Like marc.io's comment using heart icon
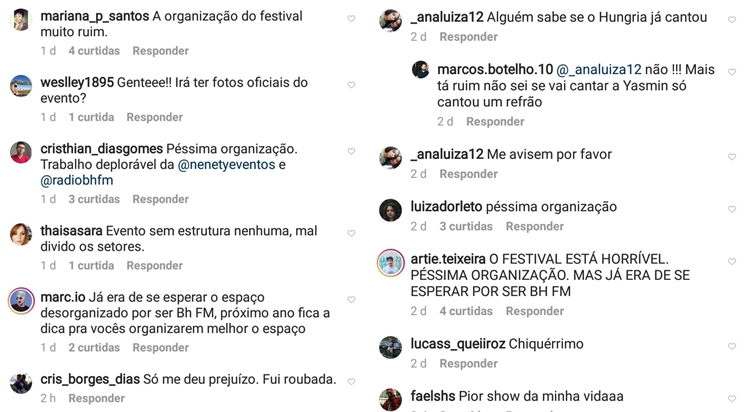750x412 pixels. pos(351,300)
